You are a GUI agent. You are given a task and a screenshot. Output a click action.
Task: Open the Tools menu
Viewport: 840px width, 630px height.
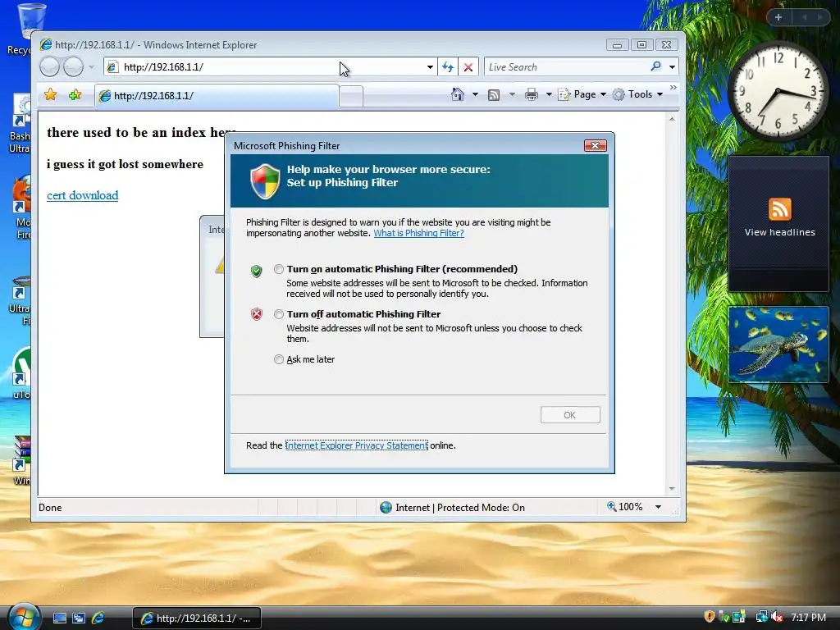[x=637, y=94]
